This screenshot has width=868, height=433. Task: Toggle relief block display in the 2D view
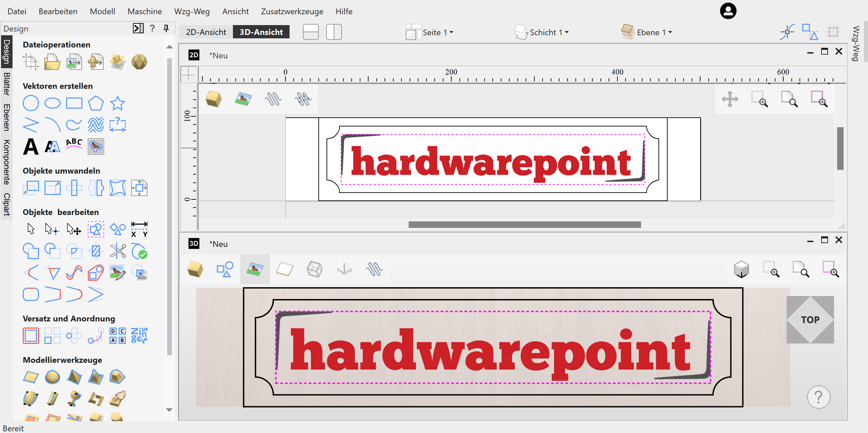click(x=213, y=99)
